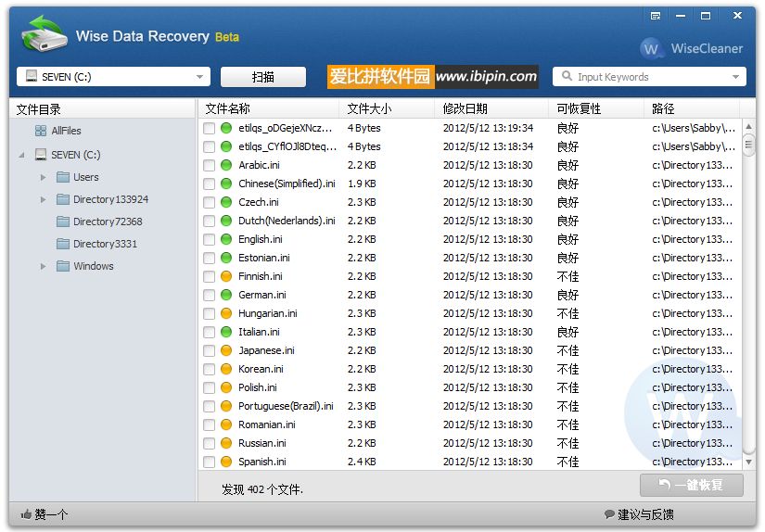
Task: Click orange status dot of Japanese.ini
Action: click(x=226, y=350)
